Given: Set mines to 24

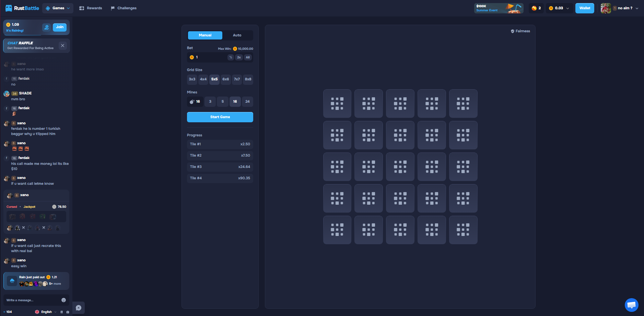Looking at the screenshot, I should (247, 102).
